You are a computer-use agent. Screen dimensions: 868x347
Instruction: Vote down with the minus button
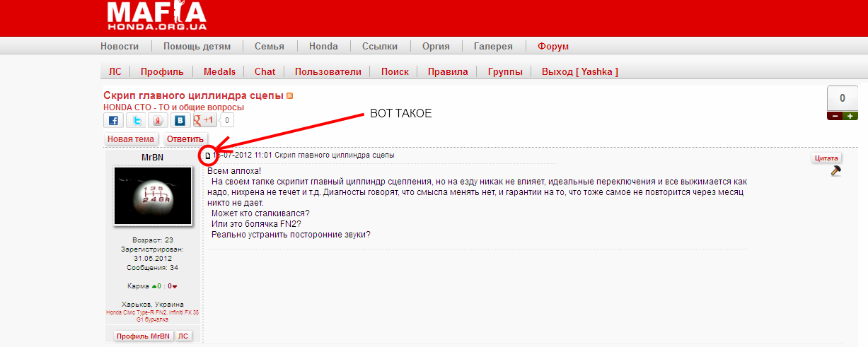point(835,116)
